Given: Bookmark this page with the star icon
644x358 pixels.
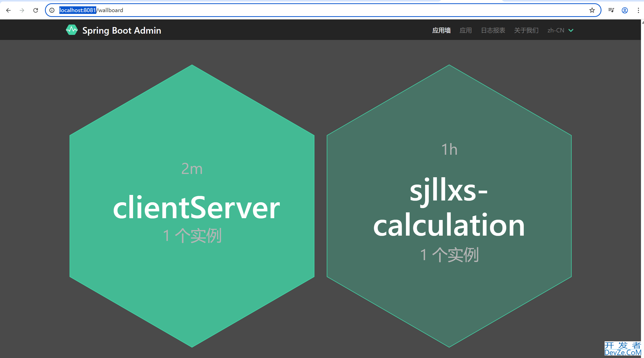Looking at the screenshot, I should 592,10.
